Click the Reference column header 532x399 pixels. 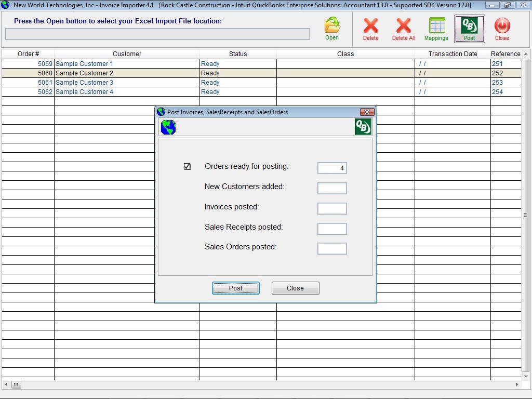pyautogui.click(x=506, y=54)
